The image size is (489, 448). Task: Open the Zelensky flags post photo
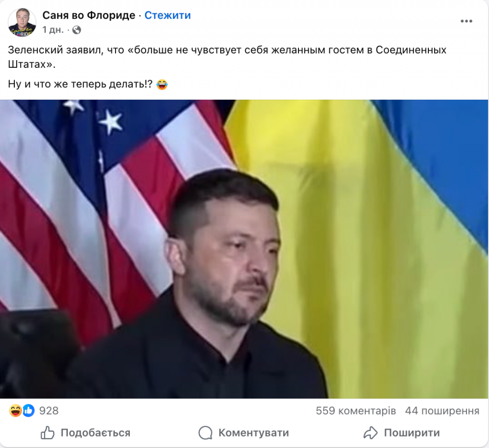(x=244, y=249)
